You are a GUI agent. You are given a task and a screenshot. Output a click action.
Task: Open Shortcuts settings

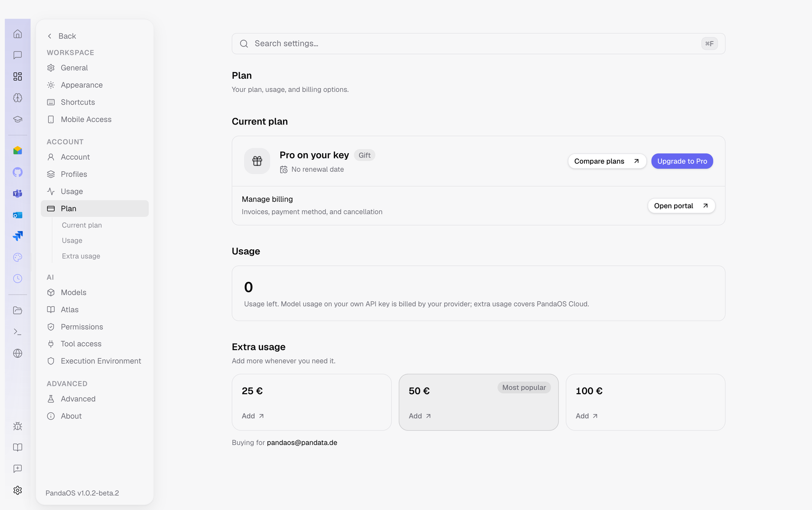click(x=95, y=102)
